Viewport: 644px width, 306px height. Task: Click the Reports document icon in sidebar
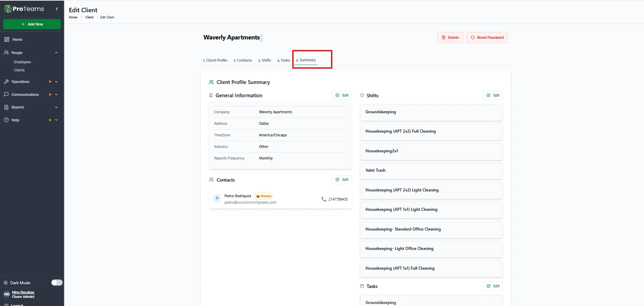[6, 107]
